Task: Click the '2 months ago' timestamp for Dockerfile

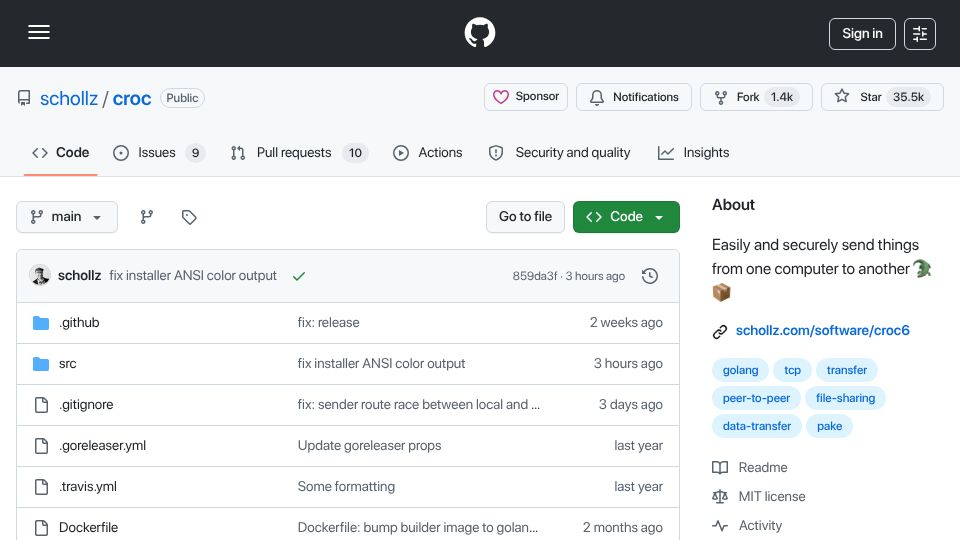Action: click(x=623, y=528)
